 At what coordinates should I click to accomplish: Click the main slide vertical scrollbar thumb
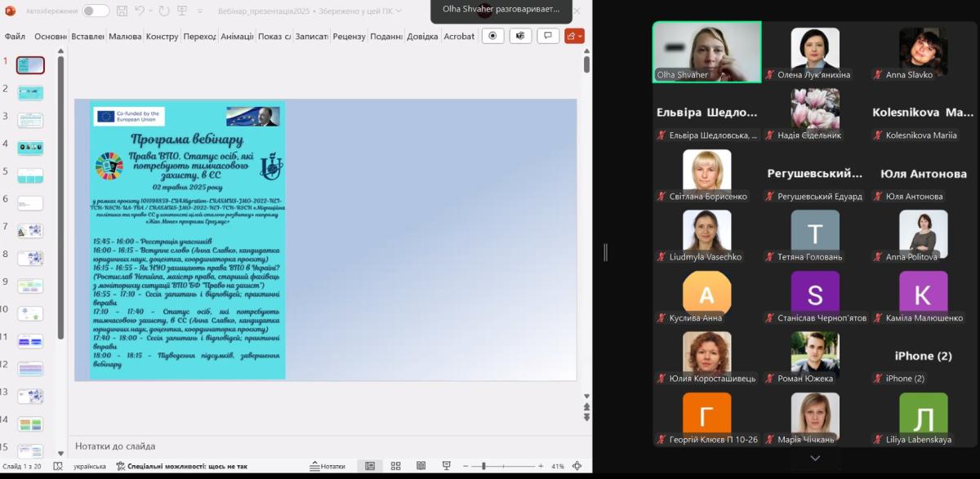586,65
